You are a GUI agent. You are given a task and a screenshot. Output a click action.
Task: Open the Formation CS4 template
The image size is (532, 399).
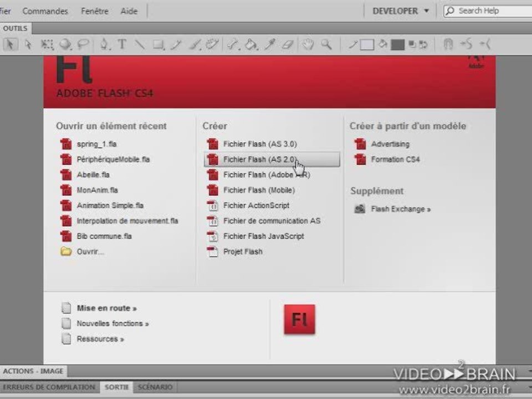pyautogui.click(x=387, y=160)
